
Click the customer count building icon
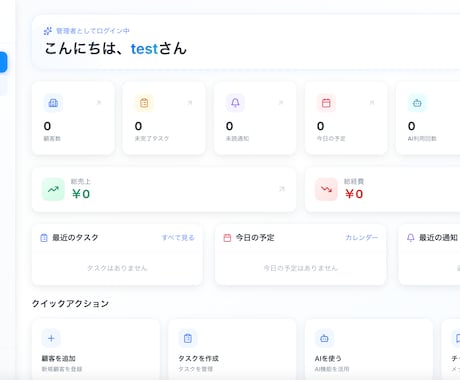(x=53, y=103)
